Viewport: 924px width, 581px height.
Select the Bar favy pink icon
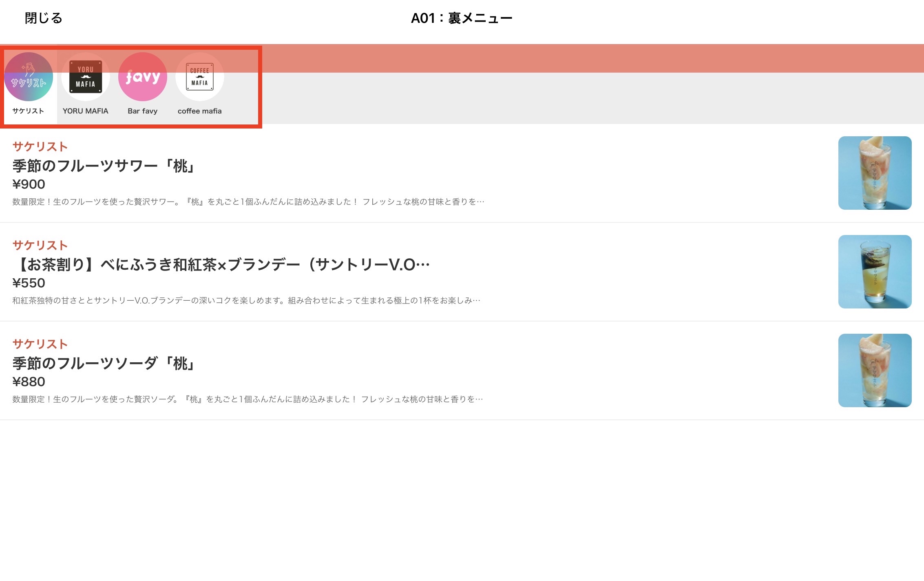point(143,77)
